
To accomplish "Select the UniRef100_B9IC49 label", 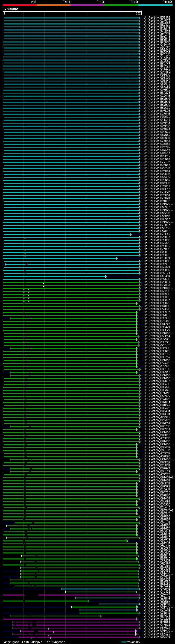I will [157, 405].
